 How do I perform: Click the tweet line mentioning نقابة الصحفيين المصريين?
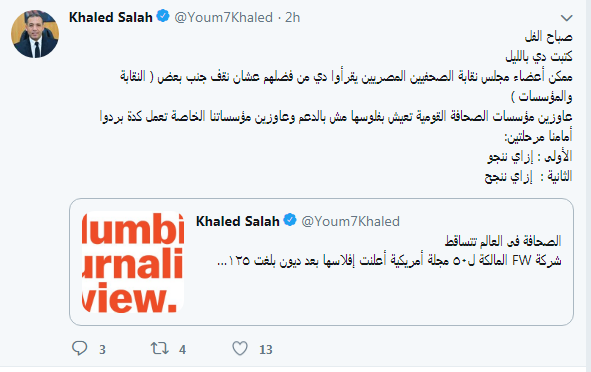pyautogui.click(x=346, y=77)
